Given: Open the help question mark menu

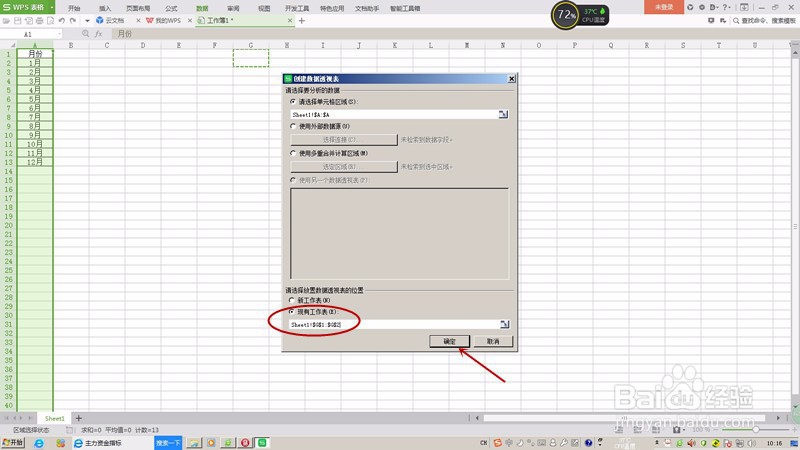Looking at the screenshot, I should tap(726, 7).
